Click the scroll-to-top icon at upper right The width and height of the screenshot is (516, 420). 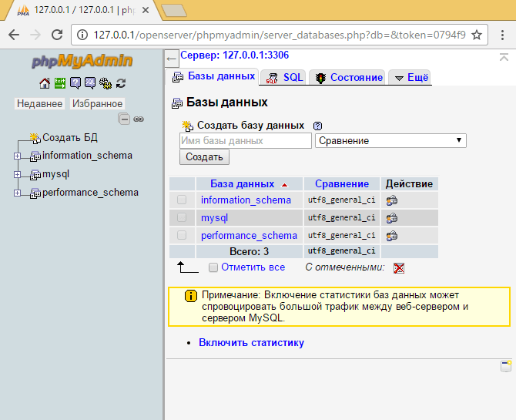[504, 57]
